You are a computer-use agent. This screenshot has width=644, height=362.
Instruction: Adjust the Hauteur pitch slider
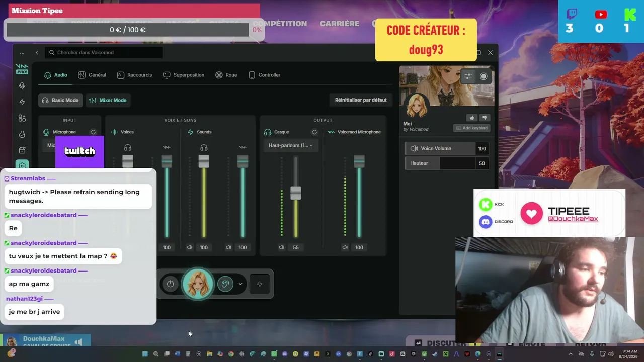pos(440,163)
